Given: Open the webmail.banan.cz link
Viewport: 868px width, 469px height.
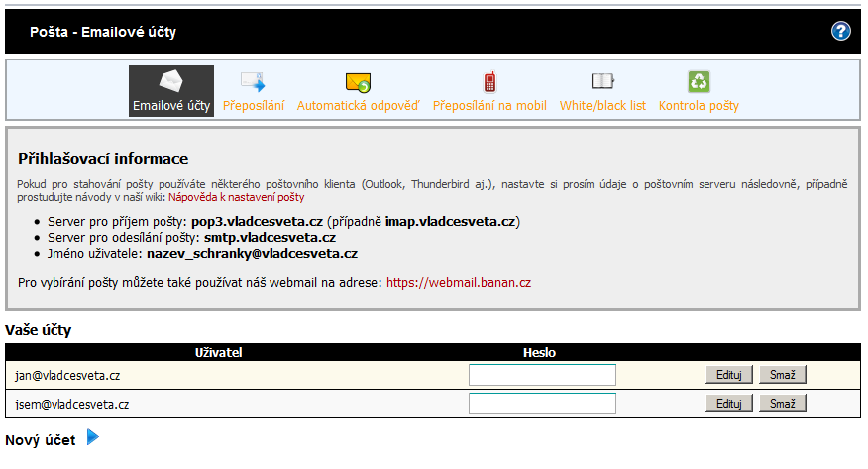Looking at the screenshot, I should pyautogui.click(x=459, y=283).
